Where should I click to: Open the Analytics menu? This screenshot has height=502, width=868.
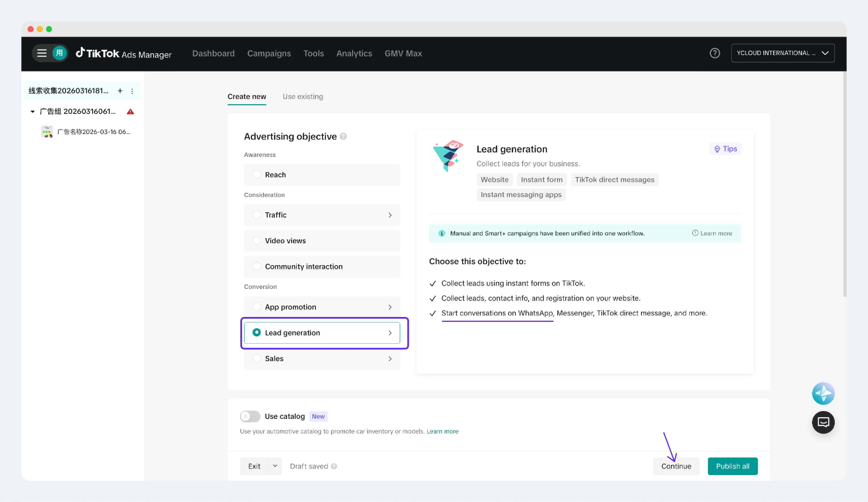[x=354, y=53]
